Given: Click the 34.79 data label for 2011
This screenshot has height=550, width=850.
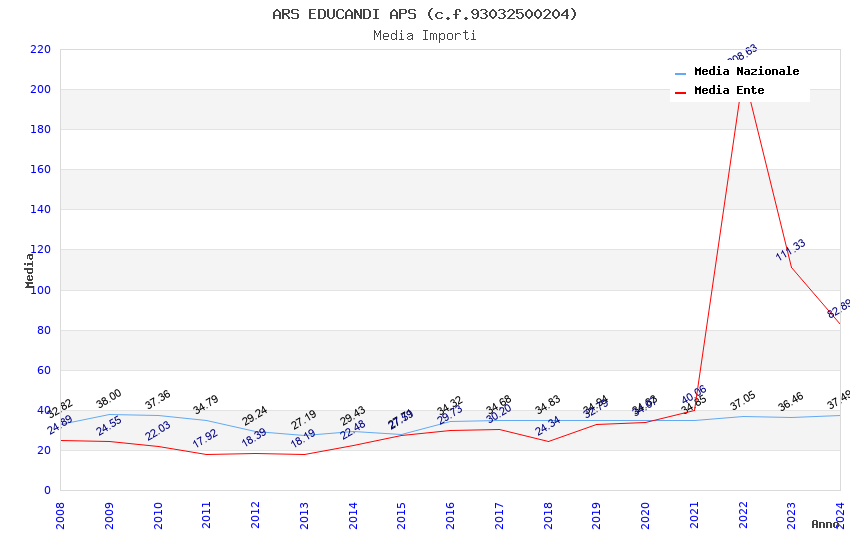Looking at the screenshot, I should [206, 404].
